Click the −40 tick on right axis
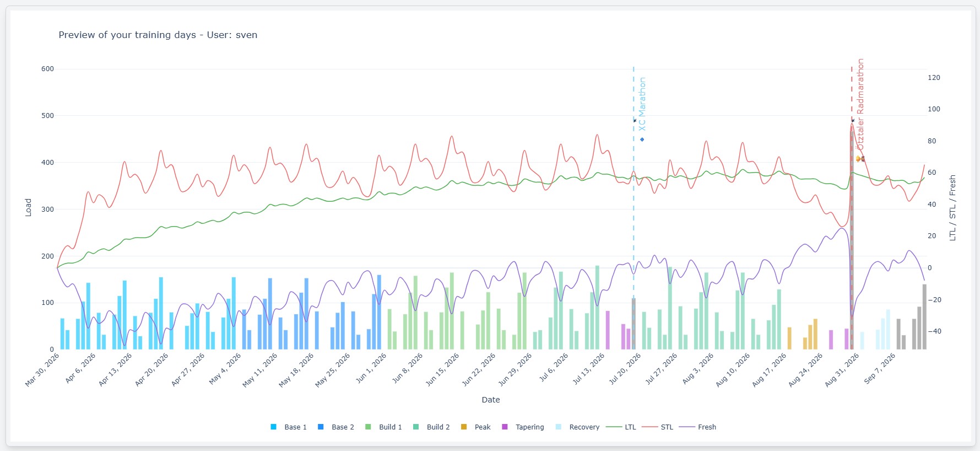The height and width of the screenshot is (451, 980). click(x=934, y=331)
